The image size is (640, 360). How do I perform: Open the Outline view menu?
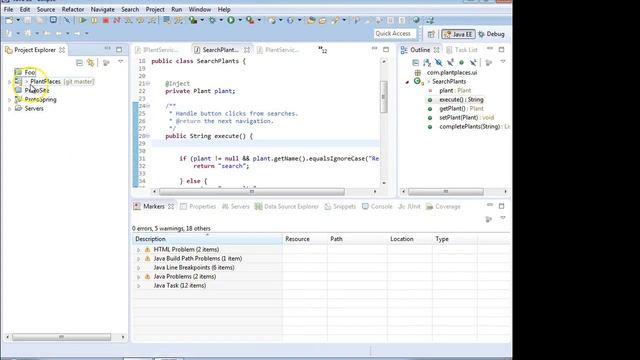pyautogui.click(x=503, y=62)
